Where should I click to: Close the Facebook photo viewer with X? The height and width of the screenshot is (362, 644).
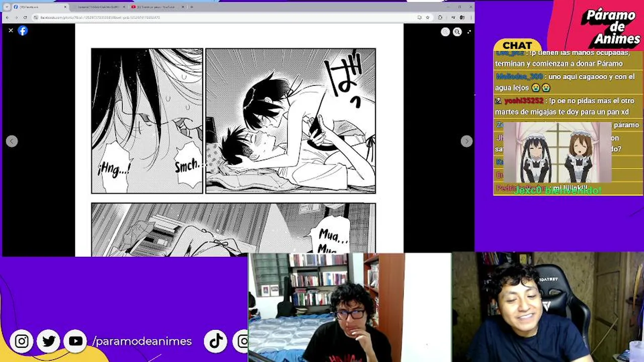point(11,31)
